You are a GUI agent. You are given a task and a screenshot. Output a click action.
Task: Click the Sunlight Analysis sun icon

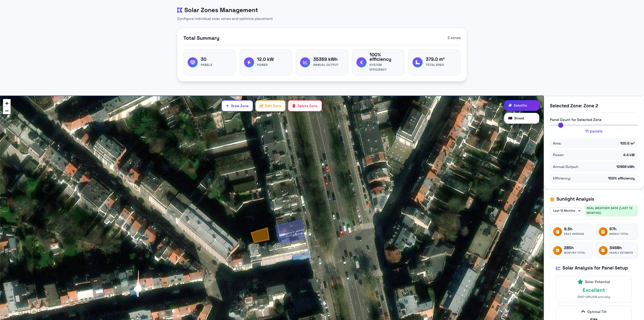(x=552, y=199)
